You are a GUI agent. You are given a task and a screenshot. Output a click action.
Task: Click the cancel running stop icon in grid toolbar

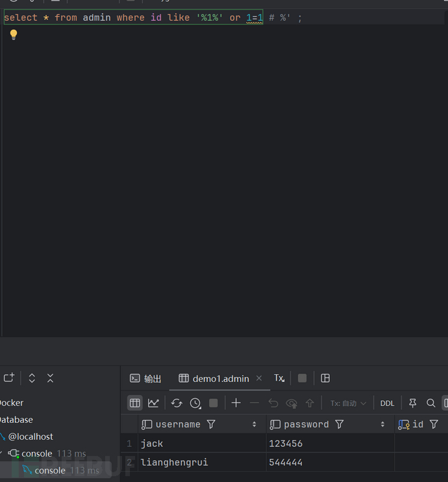pyautogui.click(x=213, y=403)
